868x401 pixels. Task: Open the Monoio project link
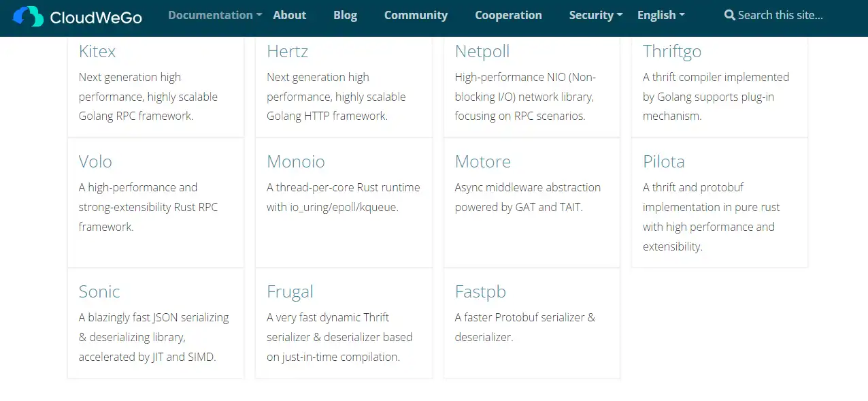click(x=296, y=161)
